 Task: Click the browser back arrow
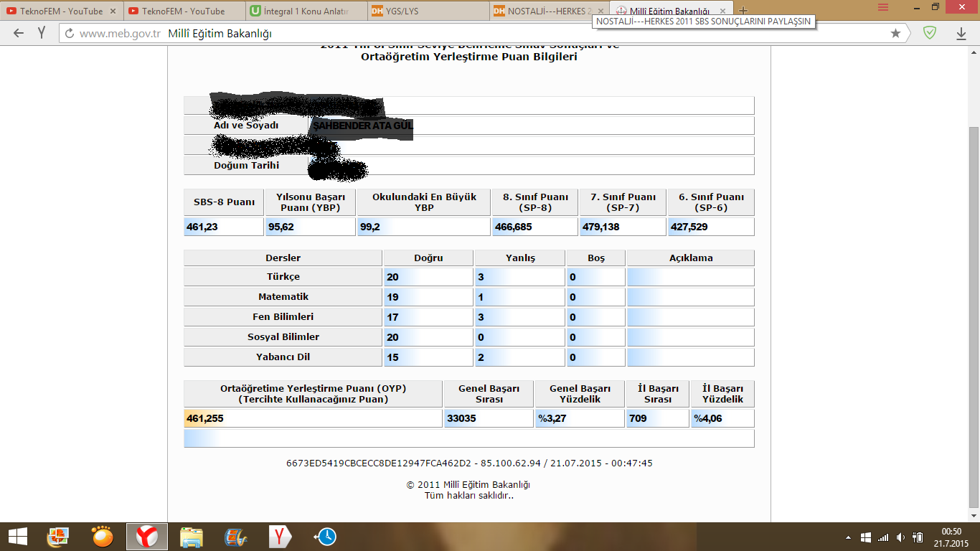coord(19,33)
